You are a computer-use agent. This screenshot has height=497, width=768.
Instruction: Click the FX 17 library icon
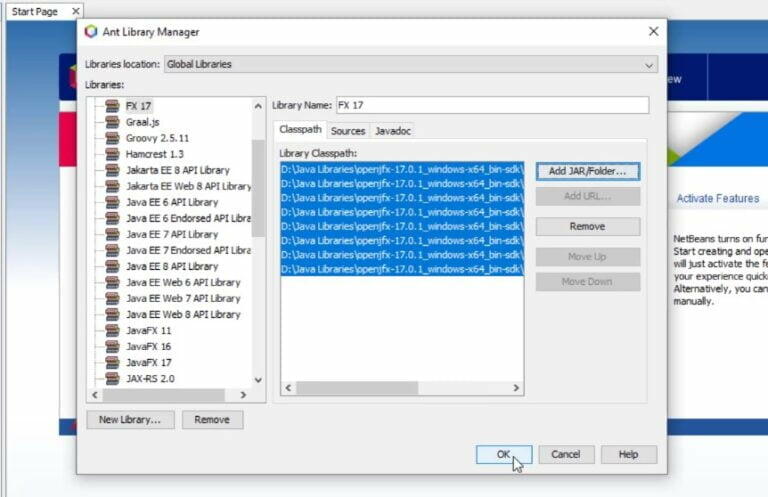pyautogui.click(x=112, y=106)
